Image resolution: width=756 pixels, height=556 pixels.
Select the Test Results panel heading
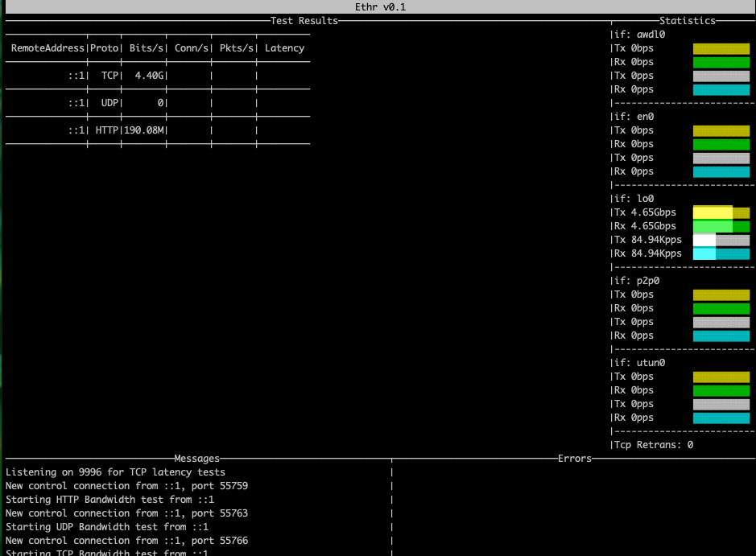tap(304, 21)
